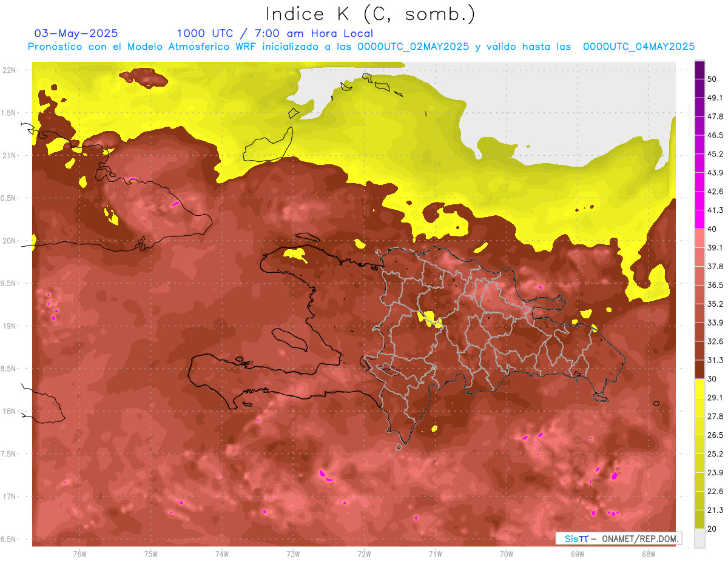Screen dimensions: 728x562
Task: Click the '35.2' color scale label
Action: click(715, 304)
